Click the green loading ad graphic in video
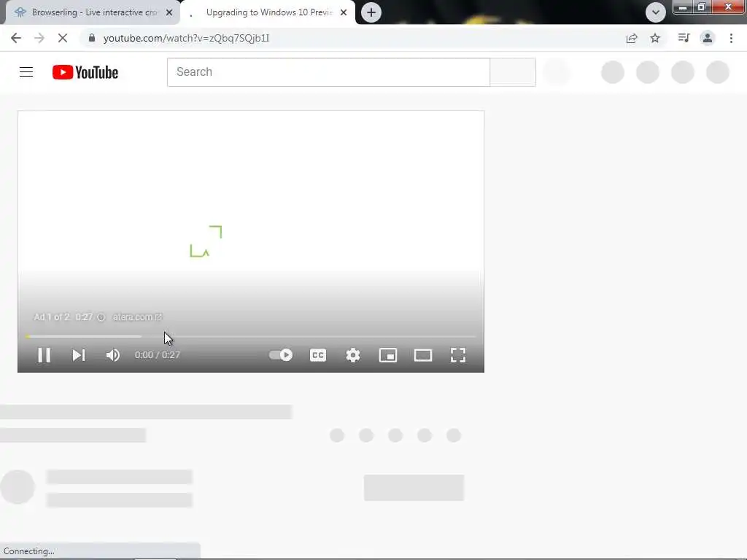The height and width of the screenshot is (560, 747). point(206,241)
